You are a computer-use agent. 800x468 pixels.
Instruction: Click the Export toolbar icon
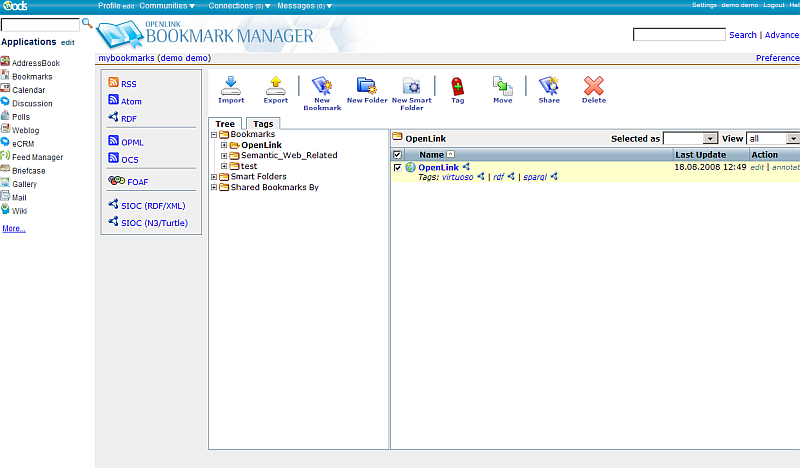(x=275, y=88)
